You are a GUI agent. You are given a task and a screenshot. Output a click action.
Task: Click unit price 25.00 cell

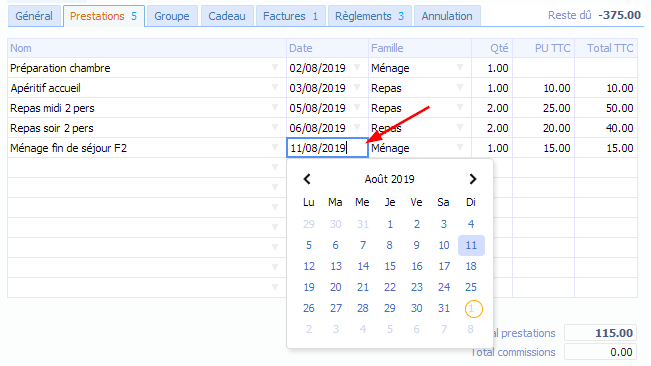(x=544, y=108)
